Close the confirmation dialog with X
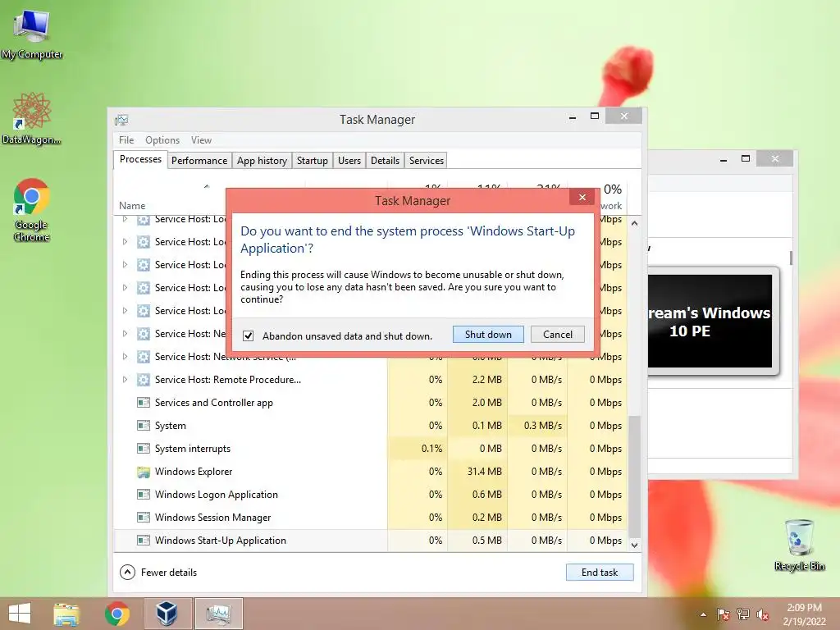The image size is (840, 630). pos(582,198)
